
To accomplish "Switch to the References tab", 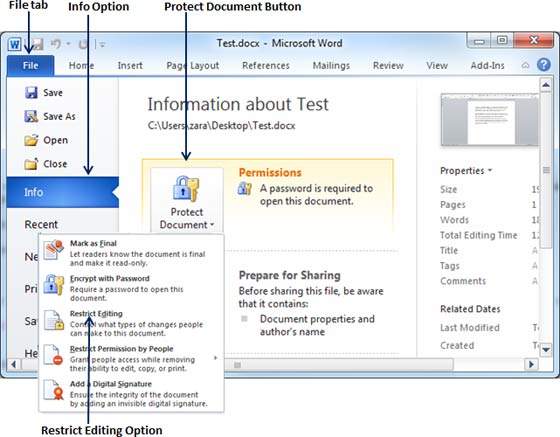I will click(266, 65).
